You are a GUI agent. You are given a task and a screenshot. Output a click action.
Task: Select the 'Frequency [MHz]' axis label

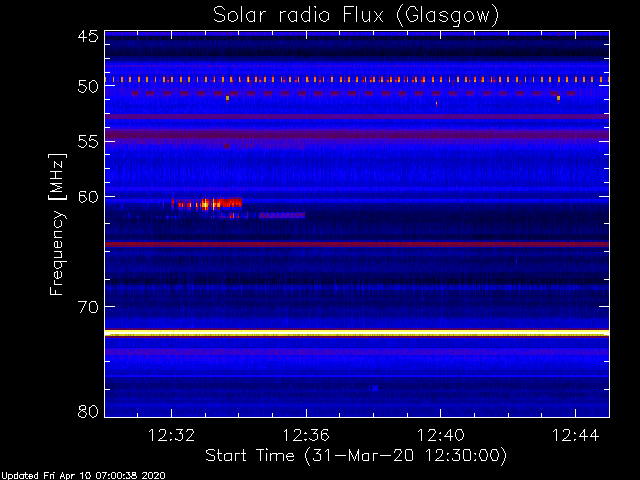pos(57,224)
